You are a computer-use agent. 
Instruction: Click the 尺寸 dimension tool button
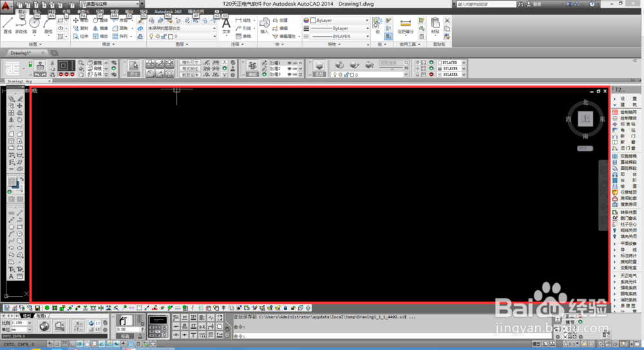click(134, 68)
